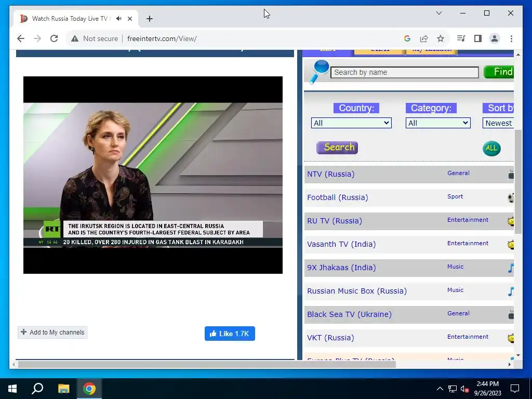
Task: Open Vasanth TV (India) channel
Action: [x=341, y=244]
